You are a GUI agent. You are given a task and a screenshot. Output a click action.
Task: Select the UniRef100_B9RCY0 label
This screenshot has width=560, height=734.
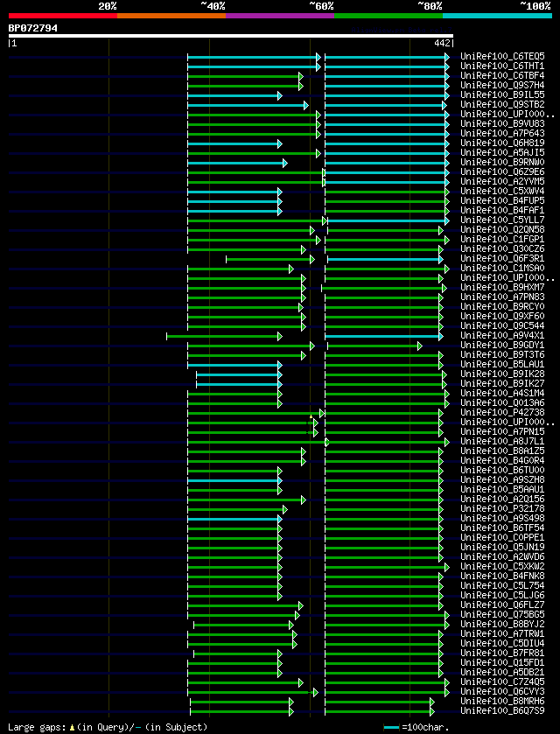click(502, 306)
